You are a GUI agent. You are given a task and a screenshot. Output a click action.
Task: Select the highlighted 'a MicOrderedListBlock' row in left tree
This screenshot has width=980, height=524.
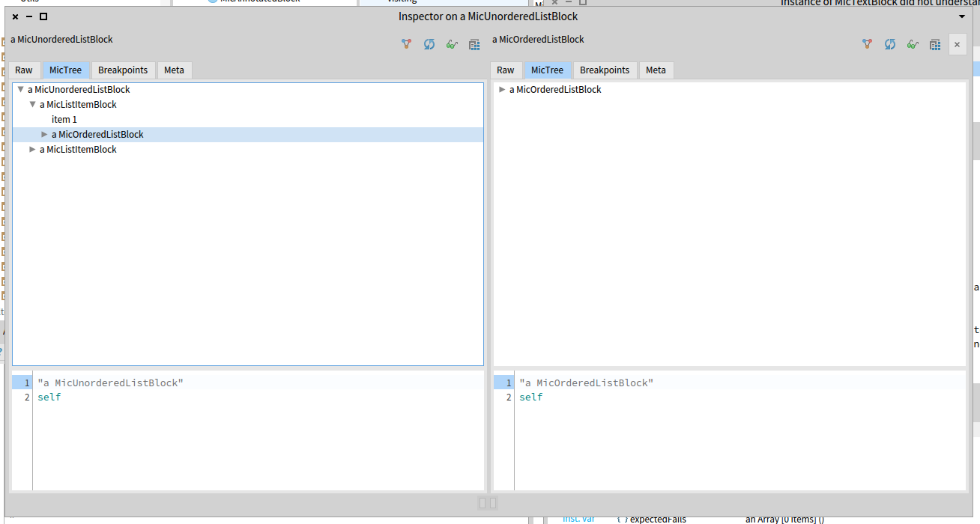[247, 134]
